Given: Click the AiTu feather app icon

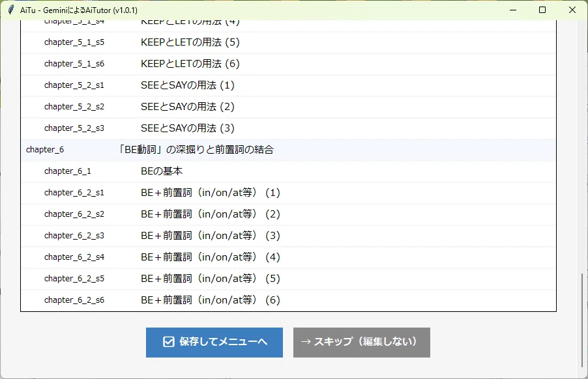Looking at the screenshot, I should [x=11, y=10].
